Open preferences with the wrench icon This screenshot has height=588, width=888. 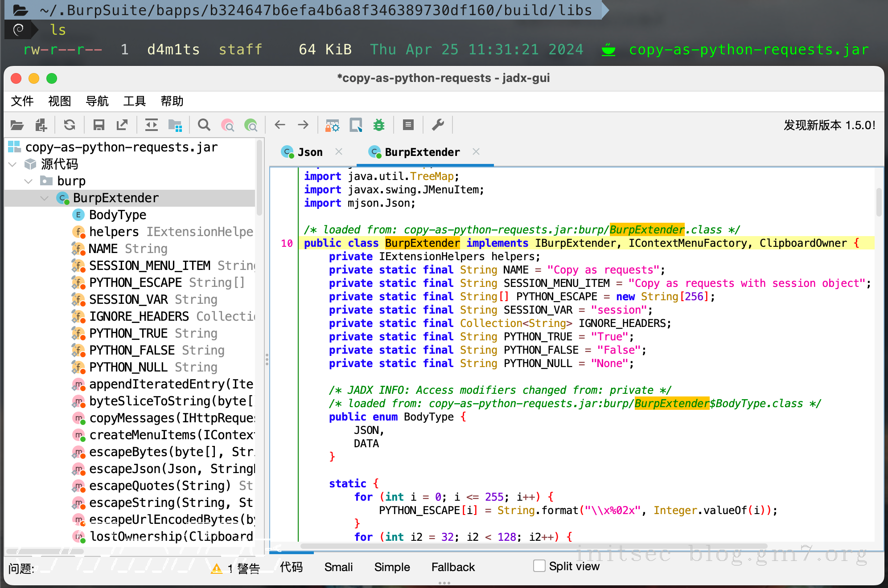click(x=438, y=125)
